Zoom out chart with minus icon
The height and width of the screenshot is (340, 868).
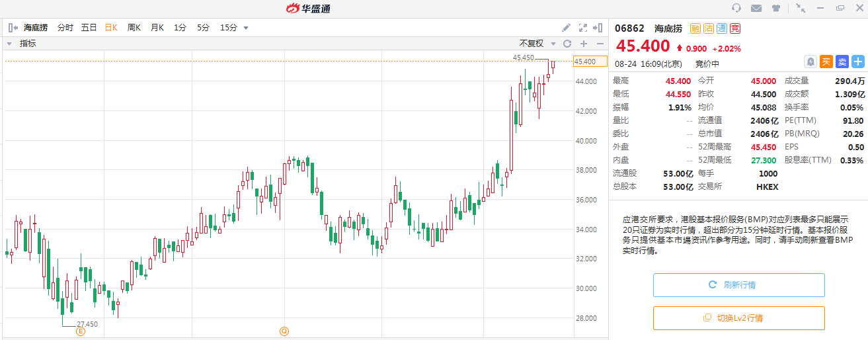tap(600, 44)
